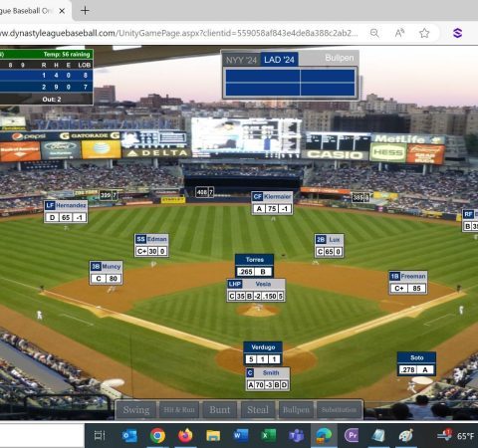
Task: Click the browser zoom magnifier icon
Action: click(374, 33)
